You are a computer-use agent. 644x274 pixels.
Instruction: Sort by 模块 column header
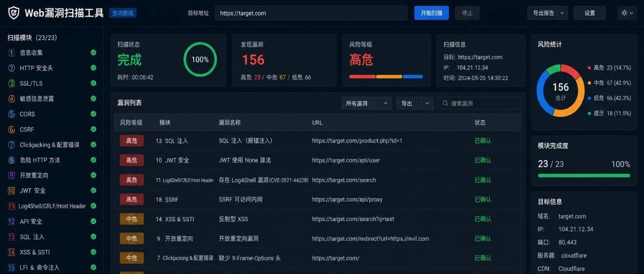pos(165,122)
